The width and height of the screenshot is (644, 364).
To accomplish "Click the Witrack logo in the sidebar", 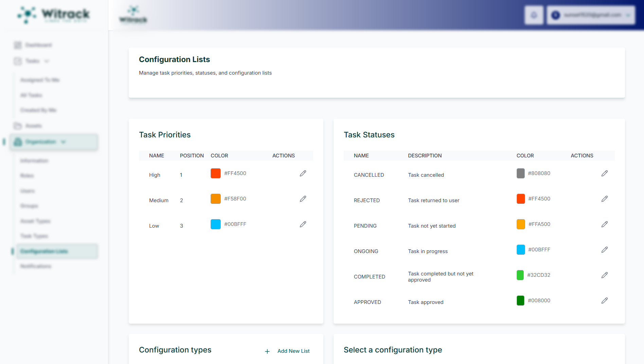I will click(54, 15).
